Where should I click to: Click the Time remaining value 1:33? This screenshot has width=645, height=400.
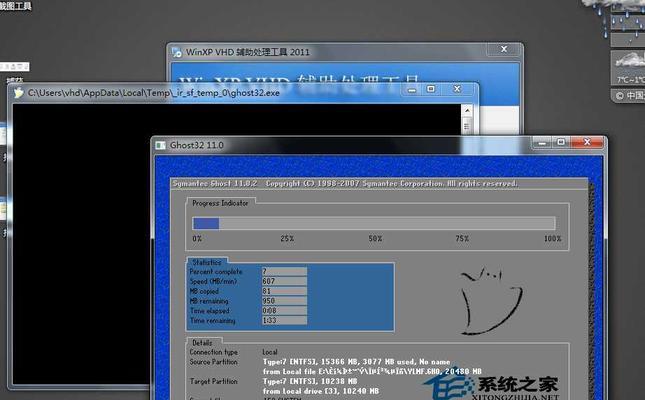(x=284, y=320)
